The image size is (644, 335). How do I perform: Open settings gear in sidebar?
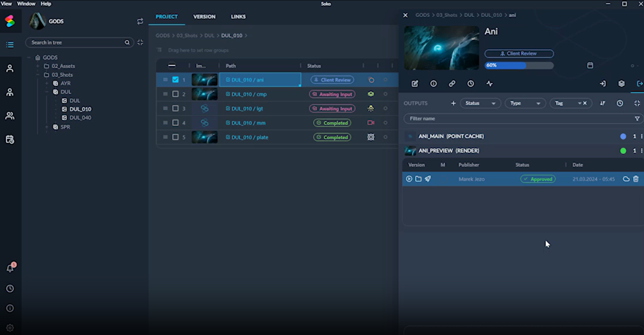pos(10,328)
